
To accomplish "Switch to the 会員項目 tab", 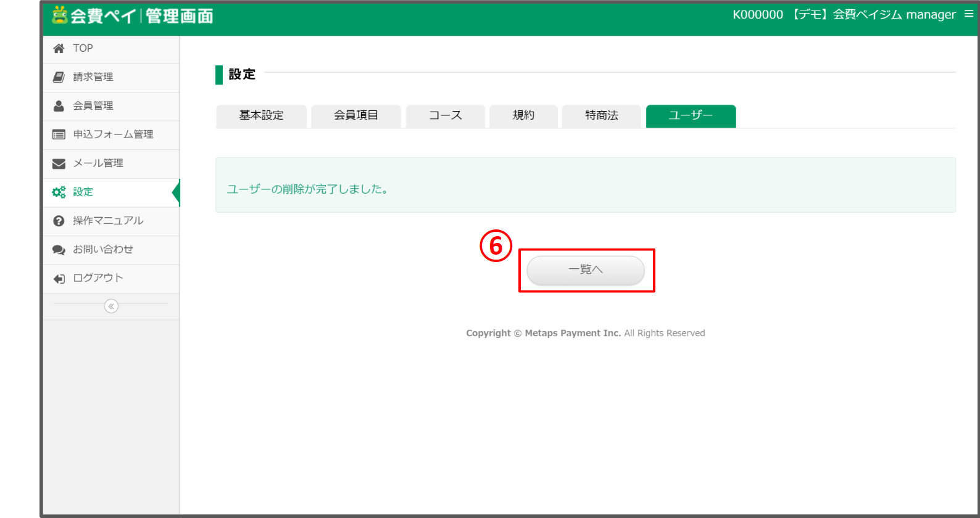I will [356, 116].
